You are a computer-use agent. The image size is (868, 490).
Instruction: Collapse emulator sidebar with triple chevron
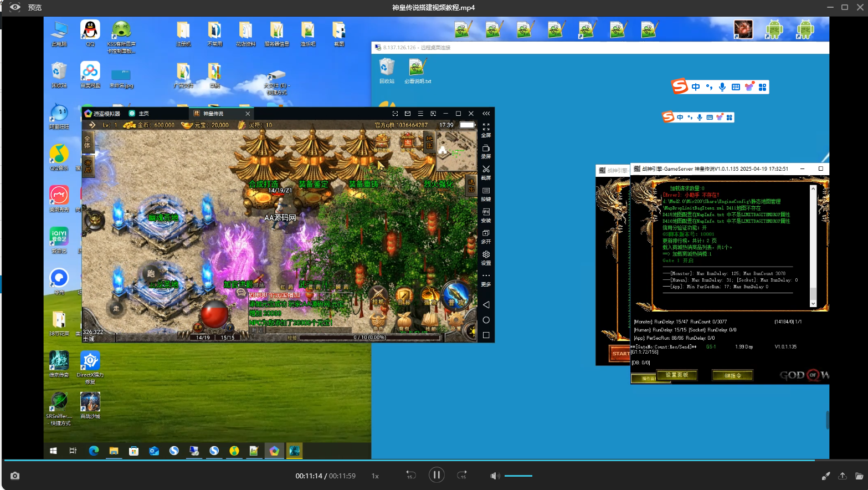[x=486, y=113]
